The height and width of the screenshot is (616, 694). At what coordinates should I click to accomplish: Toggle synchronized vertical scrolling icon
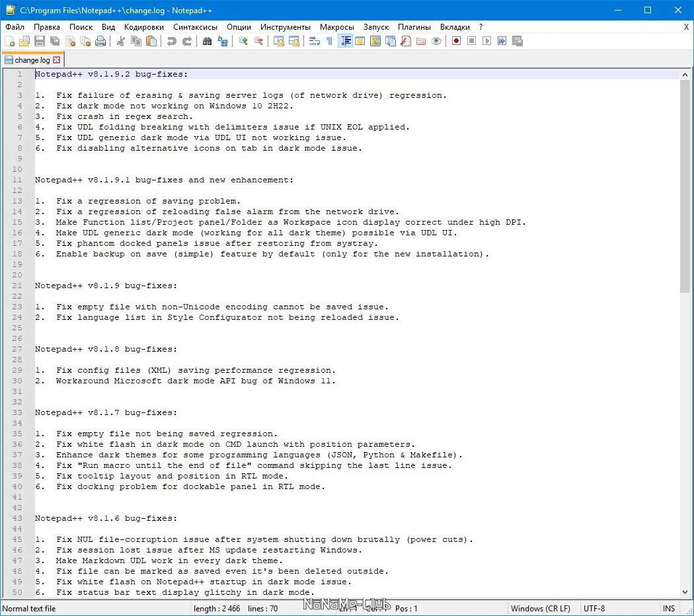tap(278, 41)
